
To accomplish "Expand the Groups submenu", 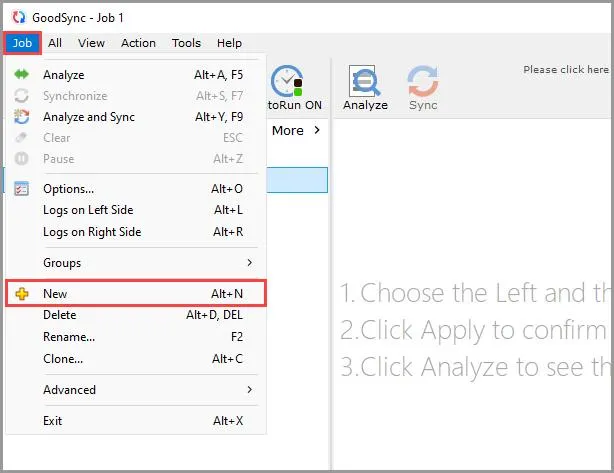I will (136, 263).
